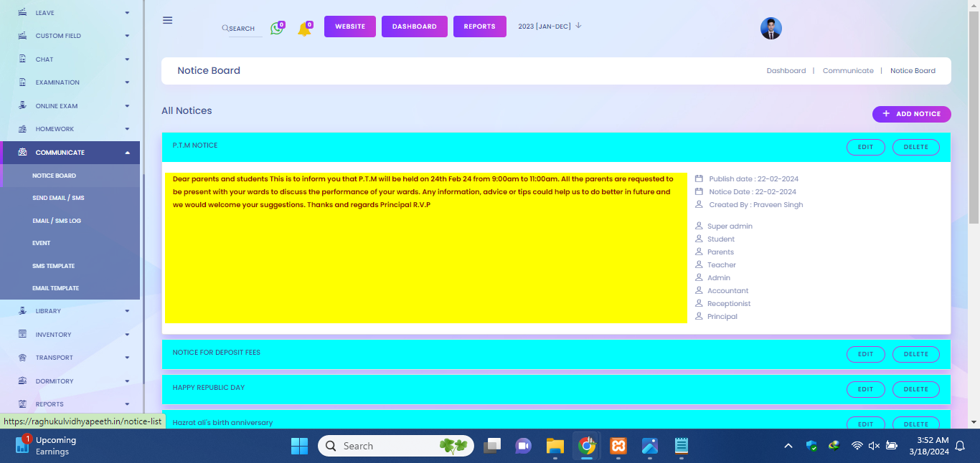Click the Dashboard breadcrumb link
Screen dimensions: 980x463
click(x=786, y=71)
